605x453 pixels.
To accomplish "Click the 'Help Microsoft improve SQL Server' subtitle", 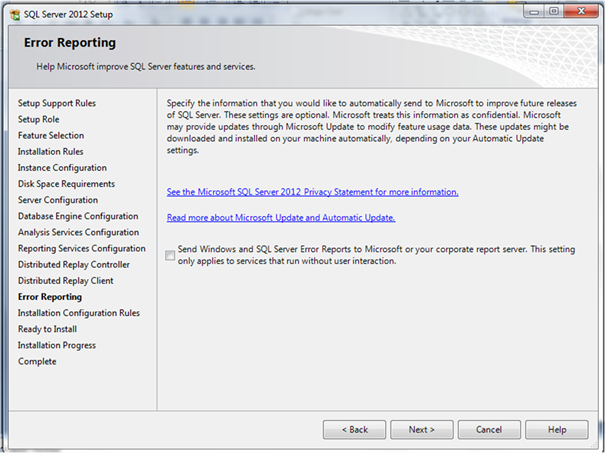I will (146, 67).
